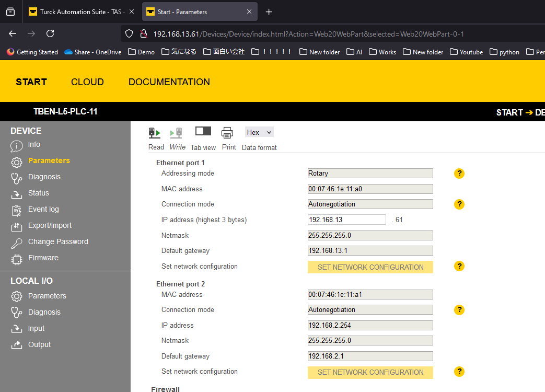The height and width of the screenshot is (392, 545).
Task: Click port 2 MAC address field
Action: tap(370, 294)
